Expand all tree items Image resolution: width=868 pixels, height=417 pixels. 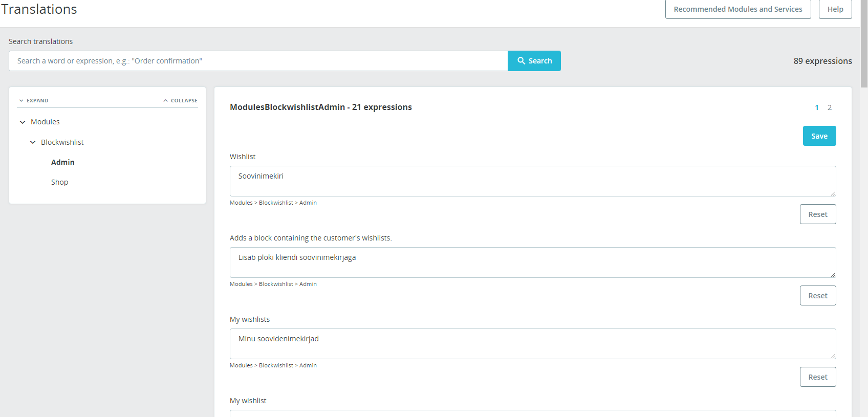pyautogui.click(x=34, y=101)
